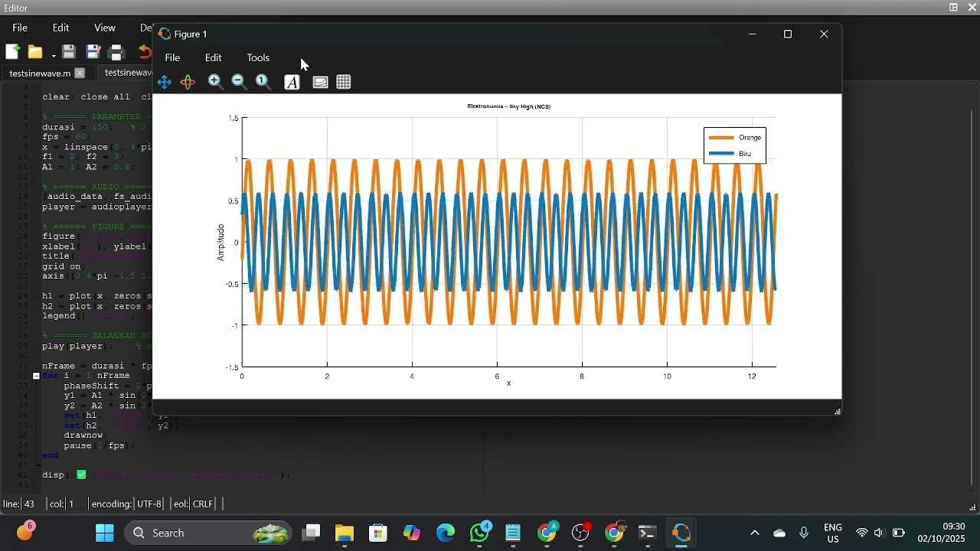Click the Automatic limits (reset zoom) icon

264,83
